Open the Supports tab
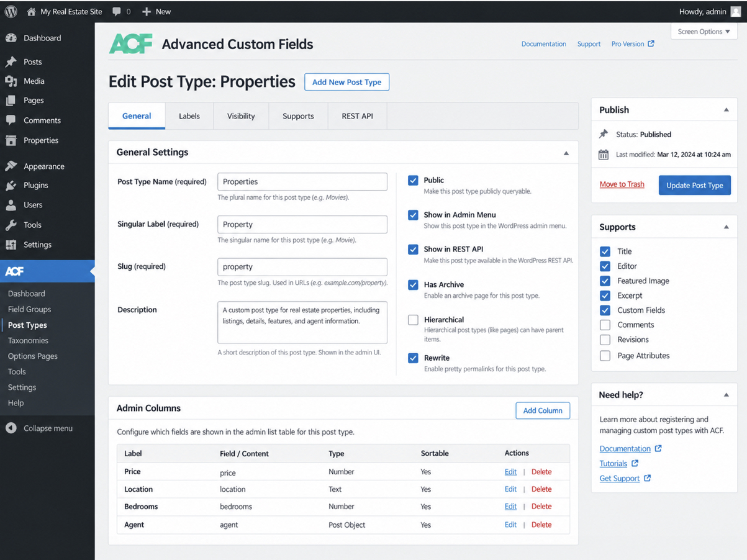 [x=298, y=116]
